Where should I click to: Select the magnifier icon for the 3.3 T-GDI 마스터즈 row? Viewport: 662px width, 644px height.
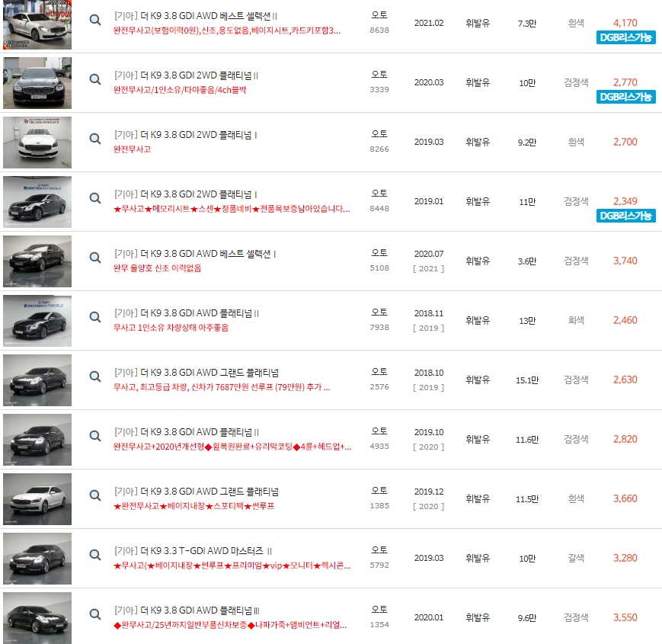94,556
